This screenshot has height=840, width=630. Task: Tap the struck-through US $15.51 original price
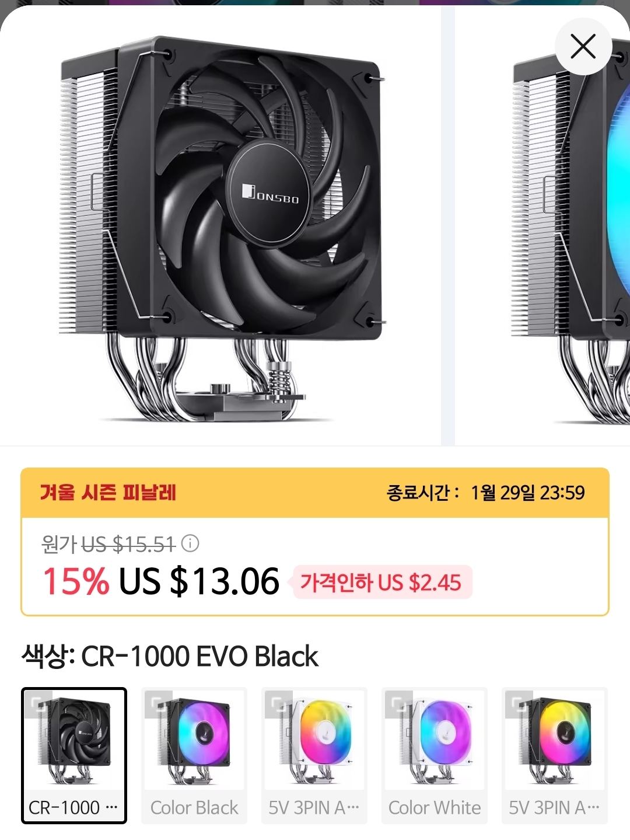[128, 545]
